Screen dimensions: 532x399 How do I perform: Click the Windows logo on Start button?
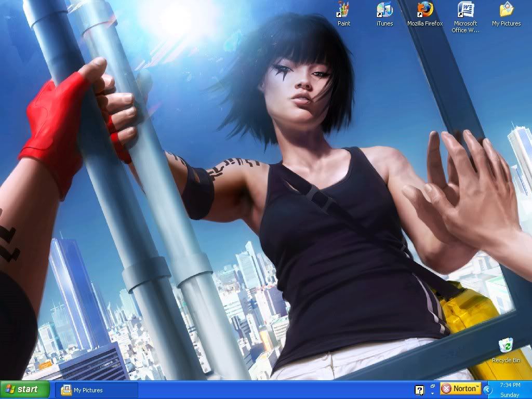[10, 389]
